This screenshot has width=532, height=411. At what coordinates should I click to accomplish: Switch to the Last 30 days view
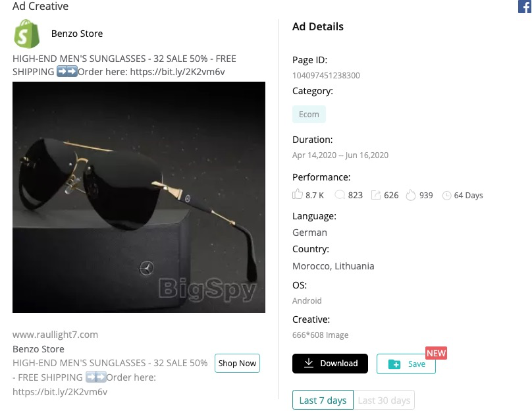(x=385, y=400)
